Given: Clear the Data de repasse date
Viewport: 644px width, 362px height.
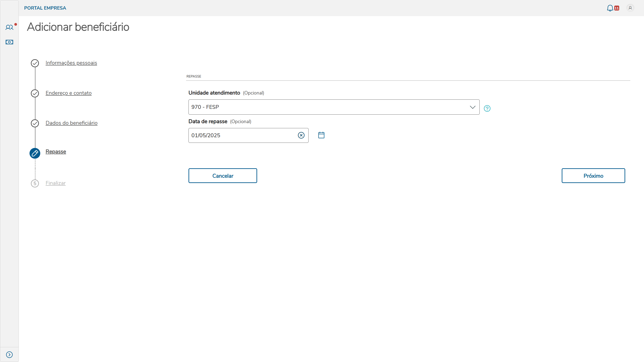Looking at the screenshot, I should (301, 135).
